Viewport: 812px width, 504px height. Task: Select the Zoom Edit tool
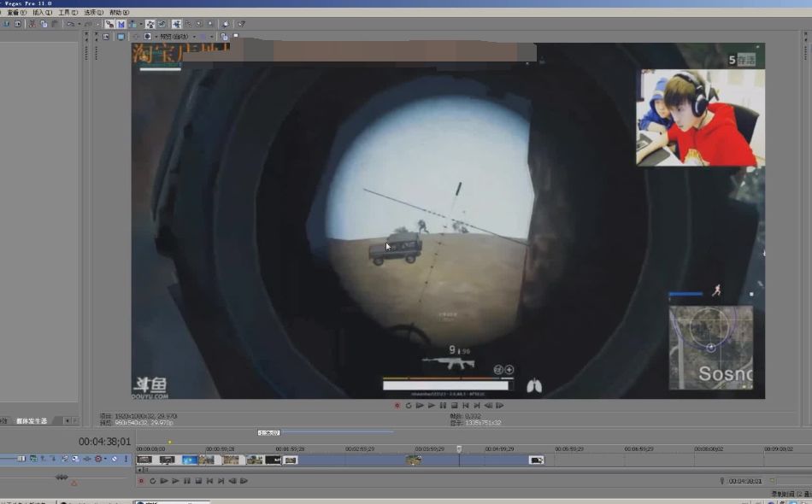tap(209, 24)
